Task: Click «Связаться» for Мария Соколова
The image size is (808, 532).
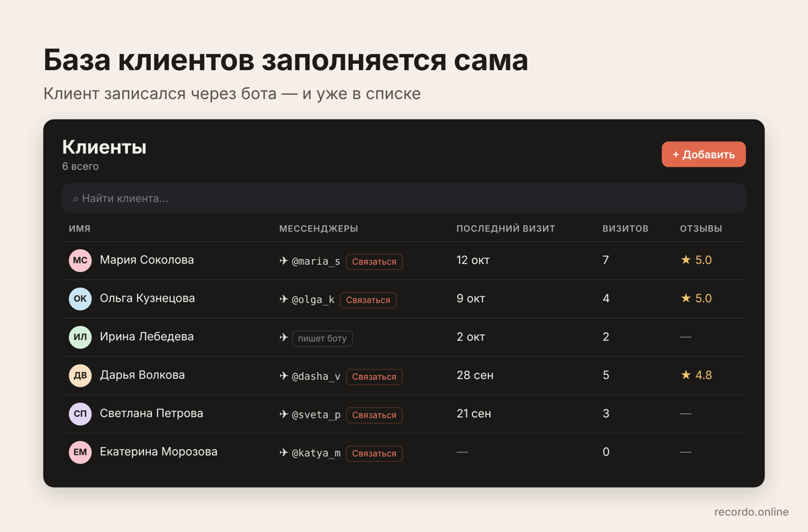Action: point(374,261)
